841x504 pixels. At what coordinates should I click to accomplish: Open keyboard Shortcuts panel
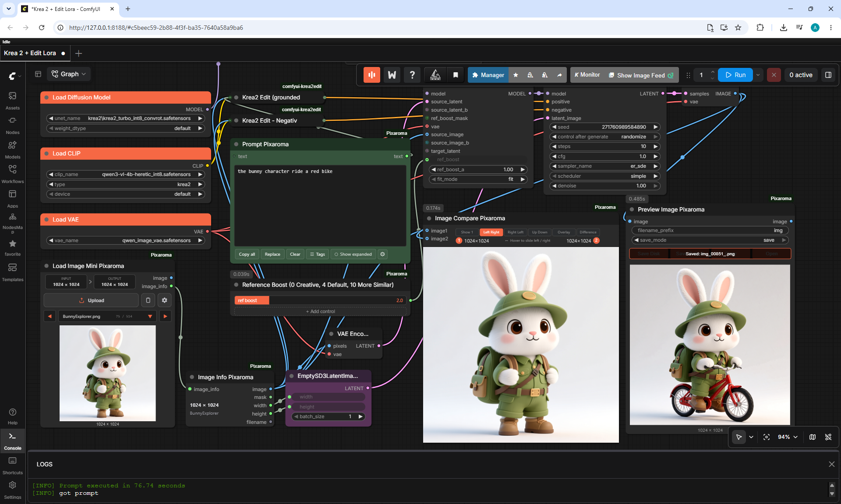(12, 465)
